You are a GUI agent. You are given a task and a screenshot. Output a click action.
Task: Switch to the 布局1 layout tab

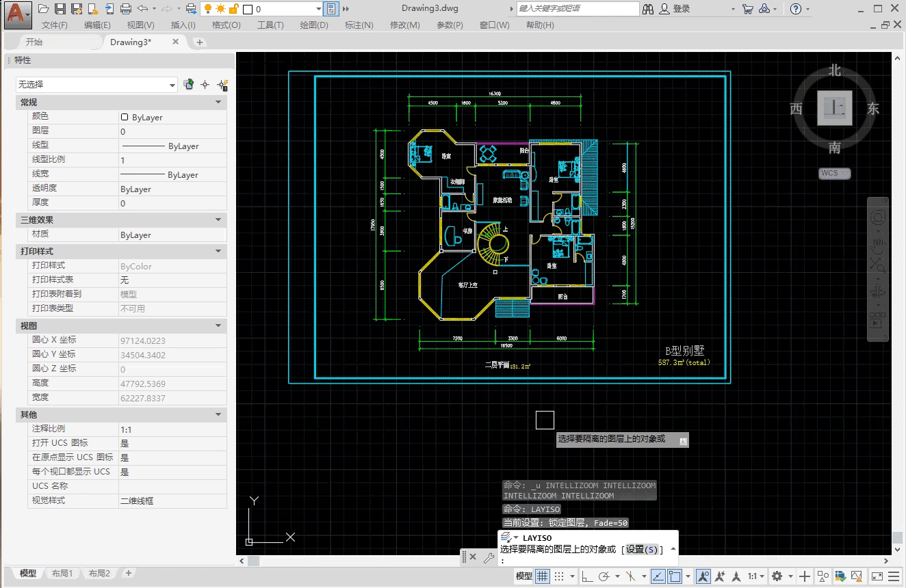(62, 573)
